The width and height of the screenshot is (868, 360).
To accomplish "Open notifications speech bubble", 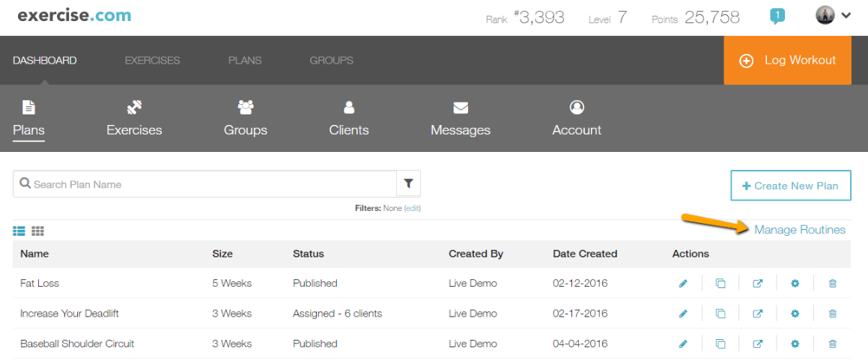I will click(x=777, y=16).
